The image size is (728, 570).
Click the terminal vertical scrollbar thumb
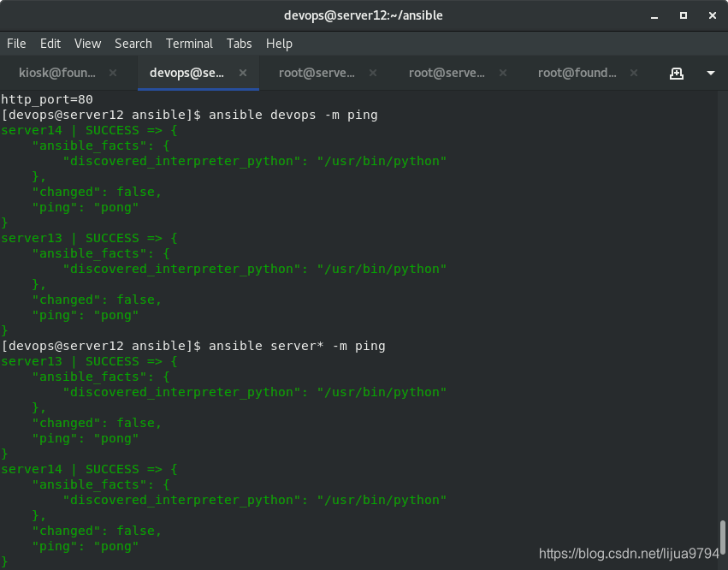722,536
